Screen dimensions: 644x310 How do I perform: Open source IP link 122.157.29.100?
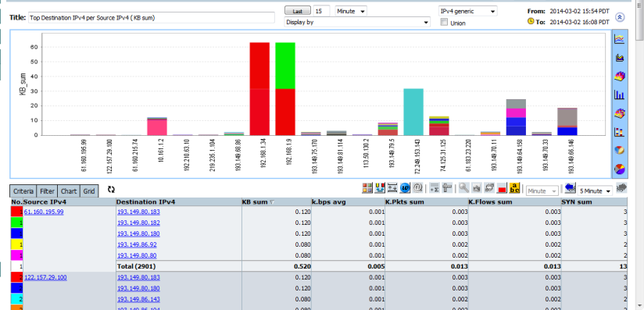tap(45, 277)
